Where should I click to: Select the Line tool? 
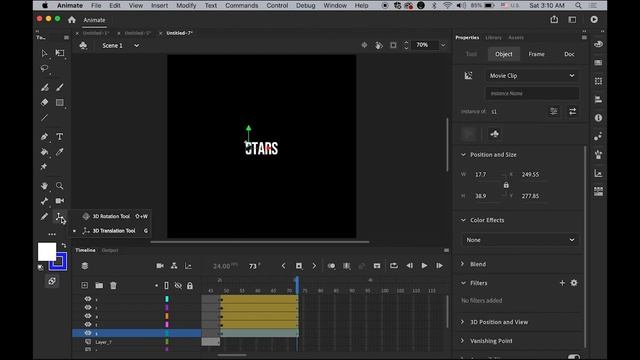[x=44, y=118]
